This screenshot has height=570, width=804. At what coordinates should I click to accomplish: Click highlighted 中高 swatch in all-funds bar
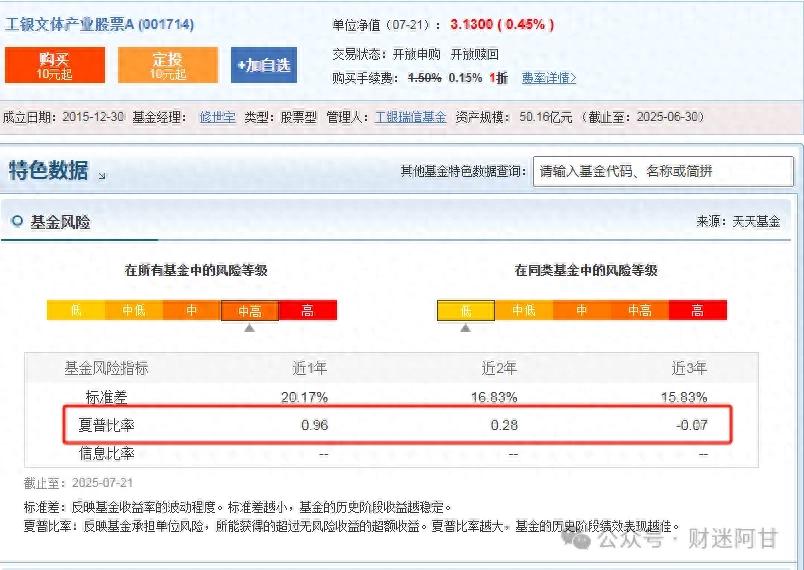click(250, 311)
